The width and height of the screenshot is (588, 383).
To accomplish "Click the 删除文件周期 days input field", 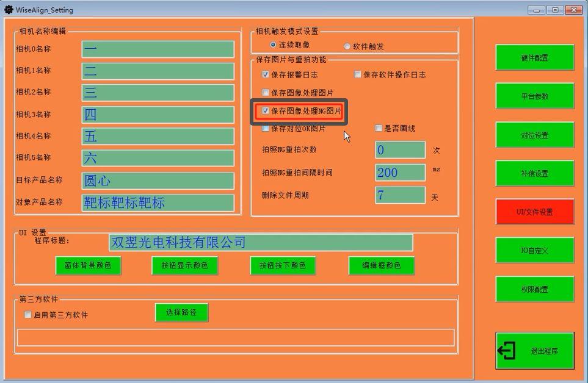I will [x=400, y=196].
